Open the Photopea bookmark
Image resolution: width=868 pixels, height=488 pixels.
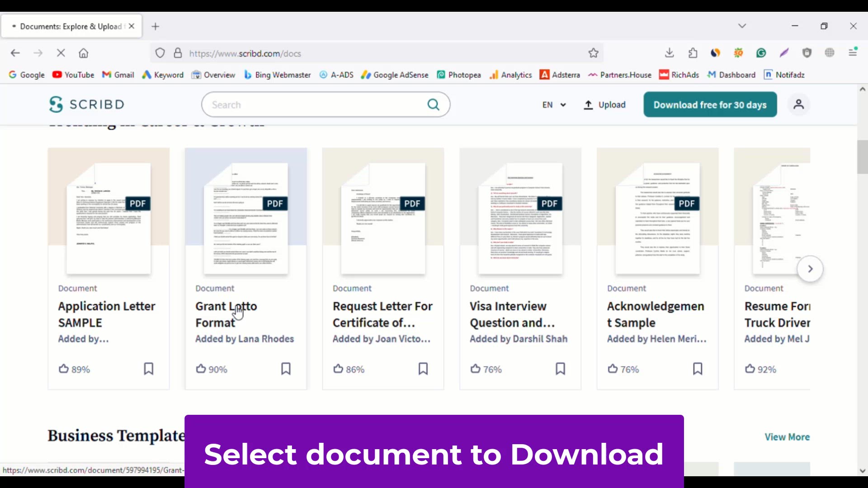click(458, 75)
